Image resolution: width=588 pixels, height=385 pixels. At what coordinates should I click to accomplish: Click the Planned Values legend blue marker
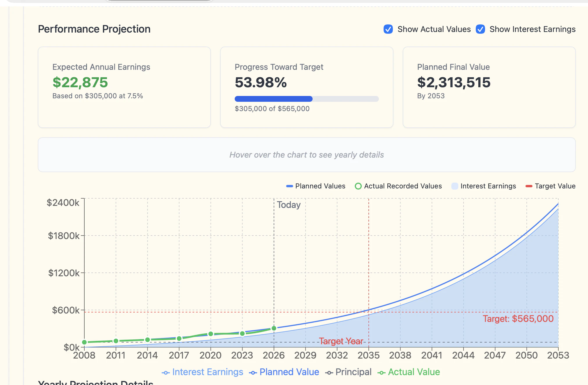(289, 186)
